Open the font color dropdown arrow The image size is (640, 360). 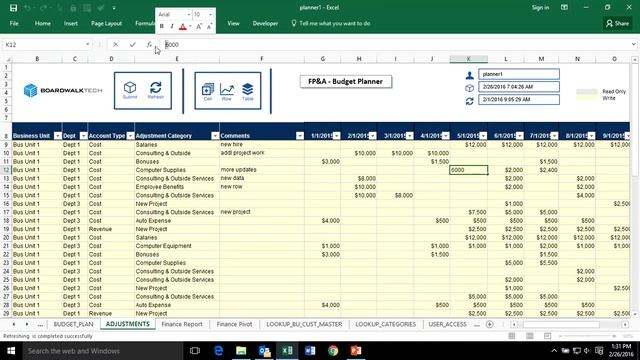pyautogui.click(x=190, y=27)
